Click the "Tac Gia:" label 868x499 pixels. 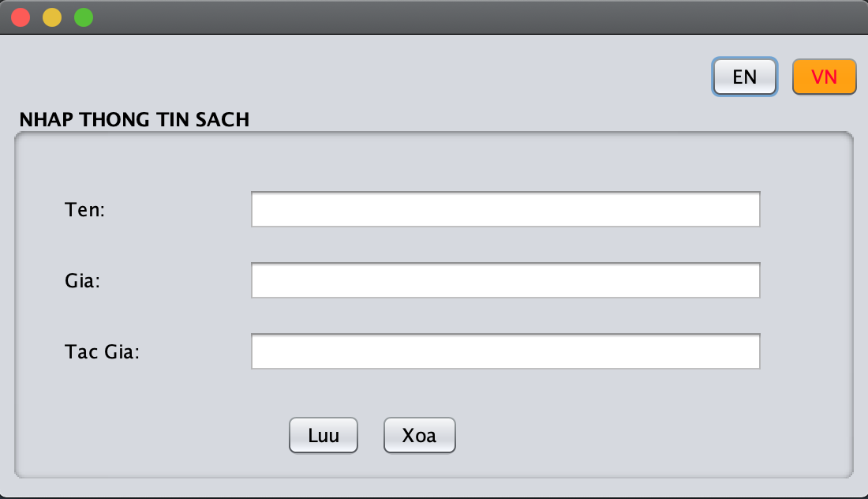click(102, 352)
